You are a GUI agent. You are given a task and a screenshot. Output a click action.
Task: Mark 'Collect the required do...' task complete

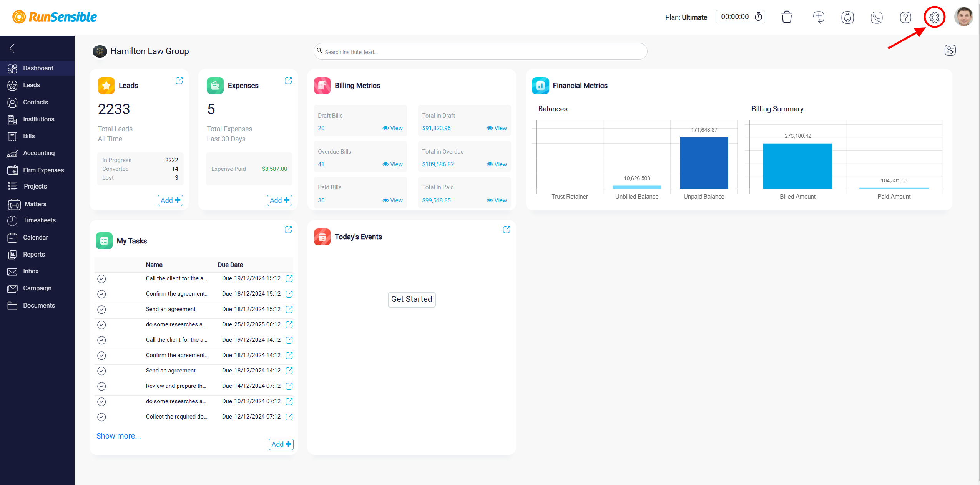click(101, 417)
